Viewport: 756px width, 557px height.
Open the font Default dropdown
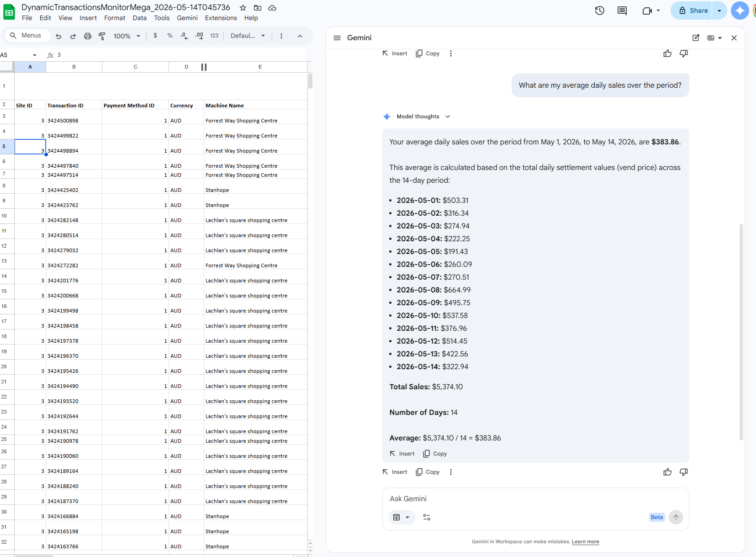coord(248,36)
